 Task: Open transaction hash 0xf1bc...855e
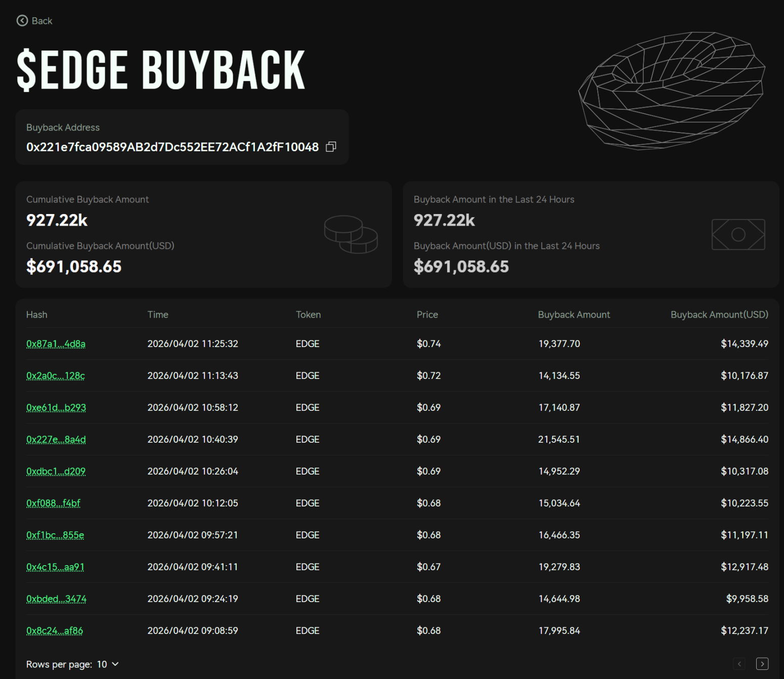(x=55, y=535)
